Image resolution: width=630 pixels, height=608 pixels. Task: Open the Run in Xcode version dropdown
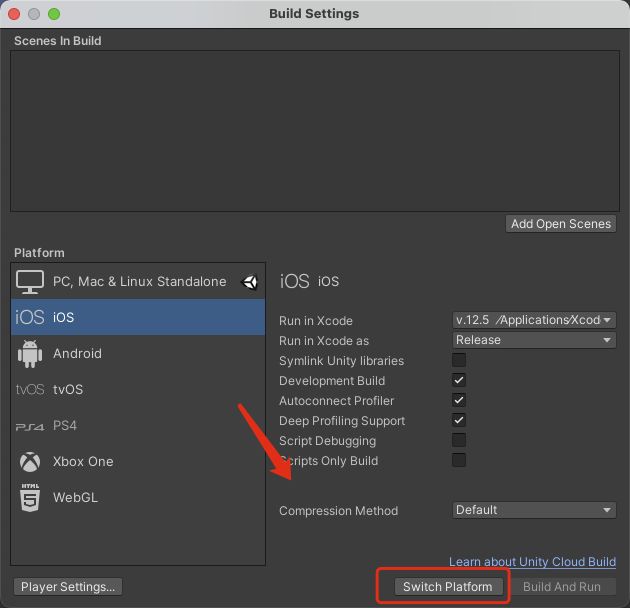[x=534, y=320]
